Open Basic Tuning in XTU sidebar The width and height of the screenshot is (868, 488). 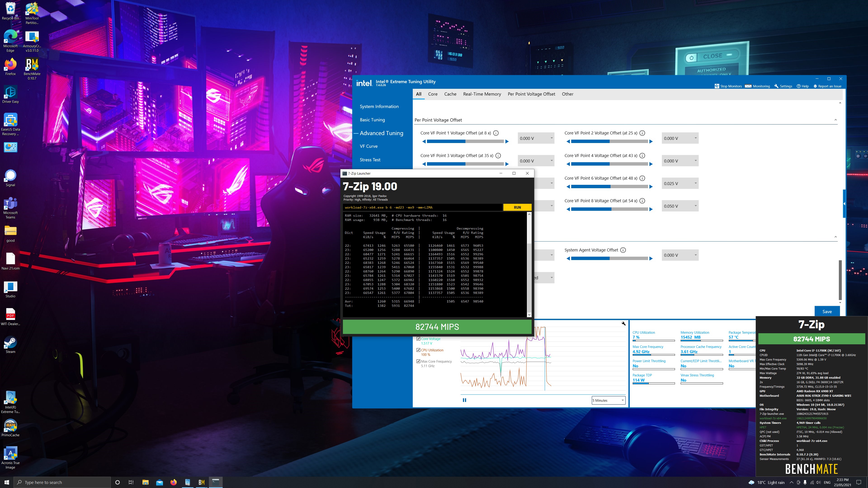pyautogui.click(x=372, y=120)
